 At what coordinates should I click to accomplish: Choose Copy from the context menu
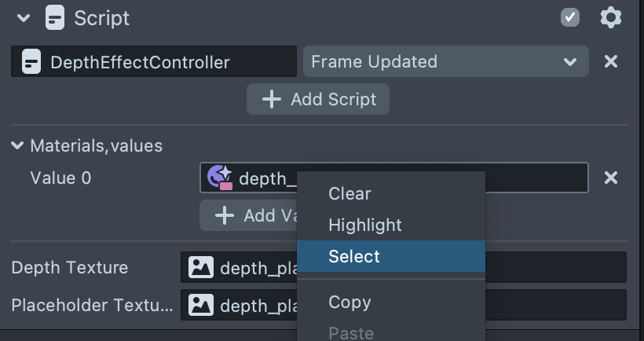tap(349, 302)
